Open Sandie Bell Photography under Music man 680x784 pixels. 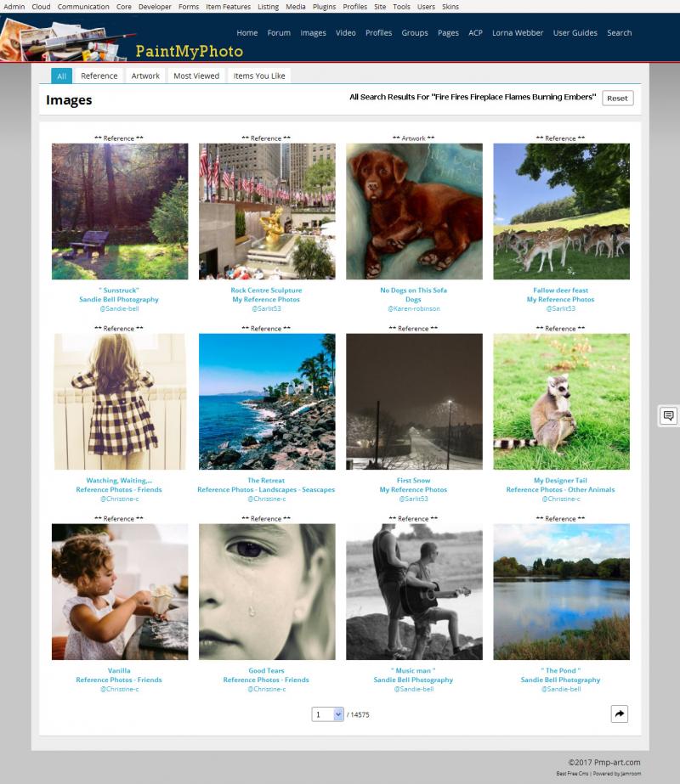[x=413, y=680]
